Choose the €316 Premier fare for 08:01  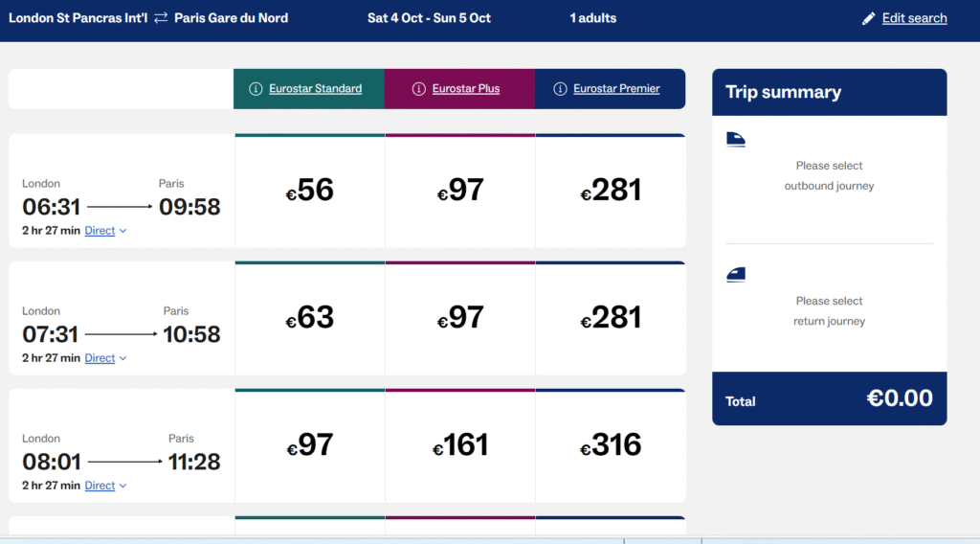[611, 445]
